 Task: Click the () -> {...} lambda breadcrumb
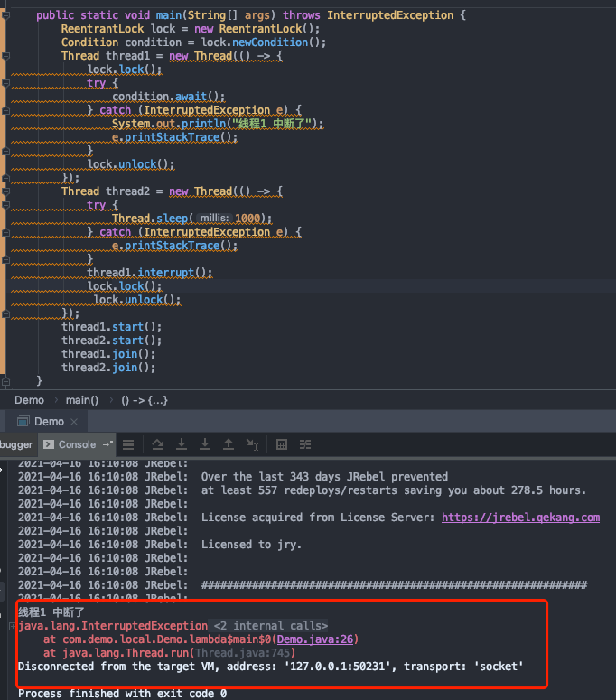pyautogui.click(x=145, y=400)
